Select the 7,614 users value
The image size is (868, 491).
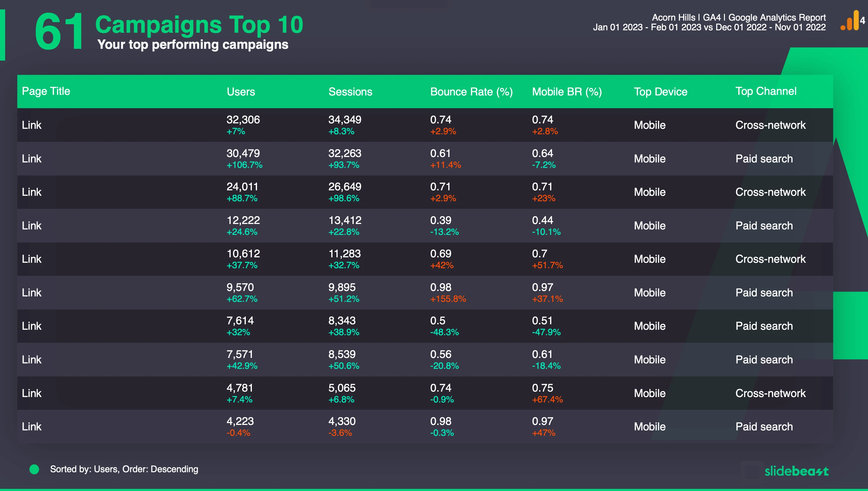240,320
